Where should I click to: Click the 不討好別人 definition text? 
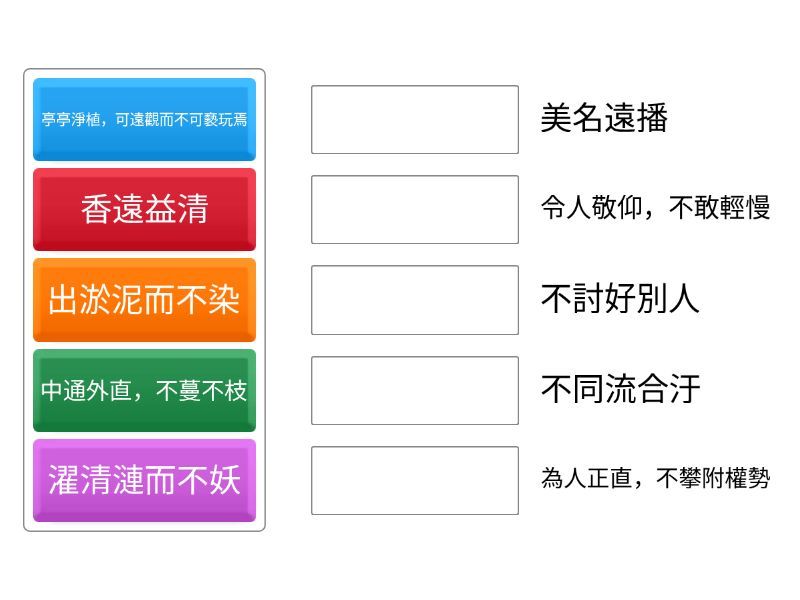619,299
